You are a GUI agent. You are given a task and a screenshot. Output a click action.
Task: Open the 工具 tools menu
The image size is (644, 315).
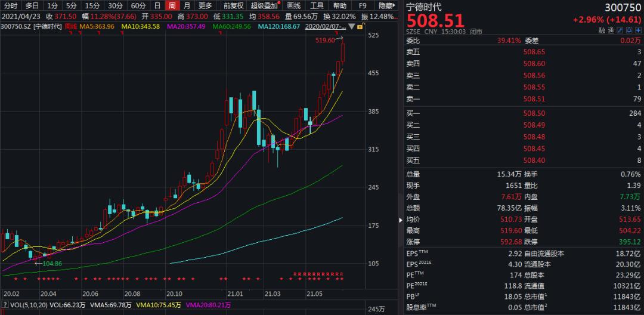click(317, 6)
